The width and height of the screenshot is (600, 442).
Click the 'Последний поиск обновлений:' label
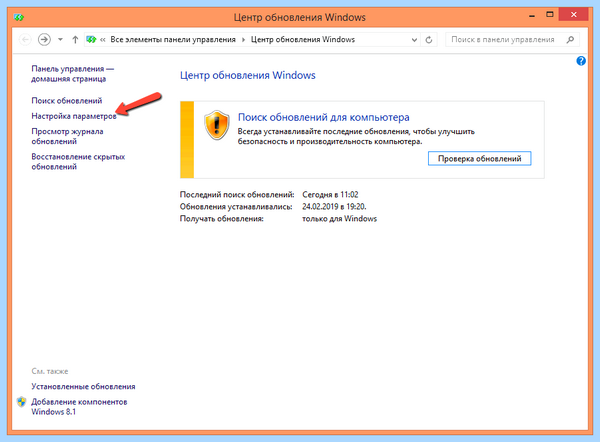pos(237,194)
